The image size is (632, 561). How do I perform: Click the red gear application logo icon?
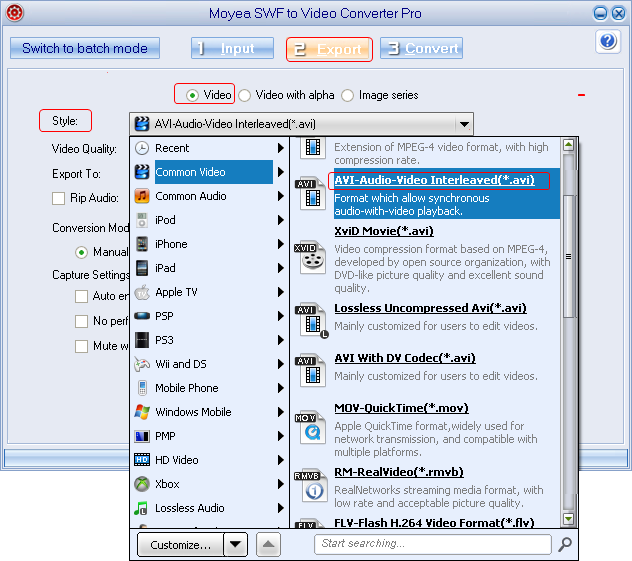[15, 12]
